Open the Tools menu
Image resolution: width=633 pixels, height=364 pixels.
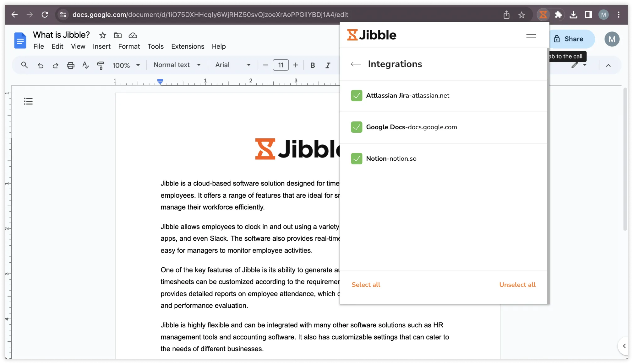click(x=156, y=46)
